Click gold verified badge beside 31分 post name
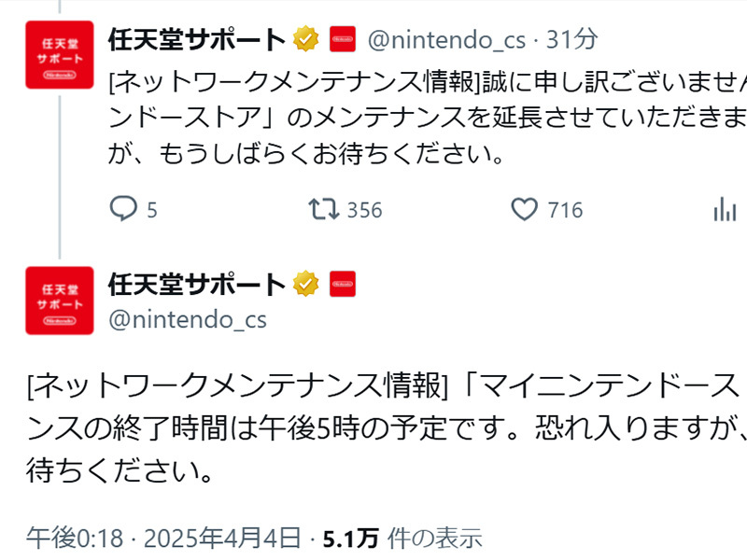This screenshot has height=560, width=747. pos(306,39)
